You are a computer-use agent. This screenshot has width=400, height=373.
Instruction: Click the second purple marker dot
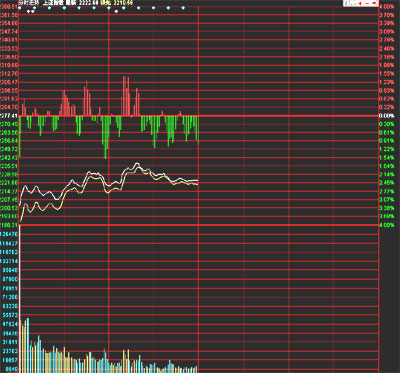(33, 11)
